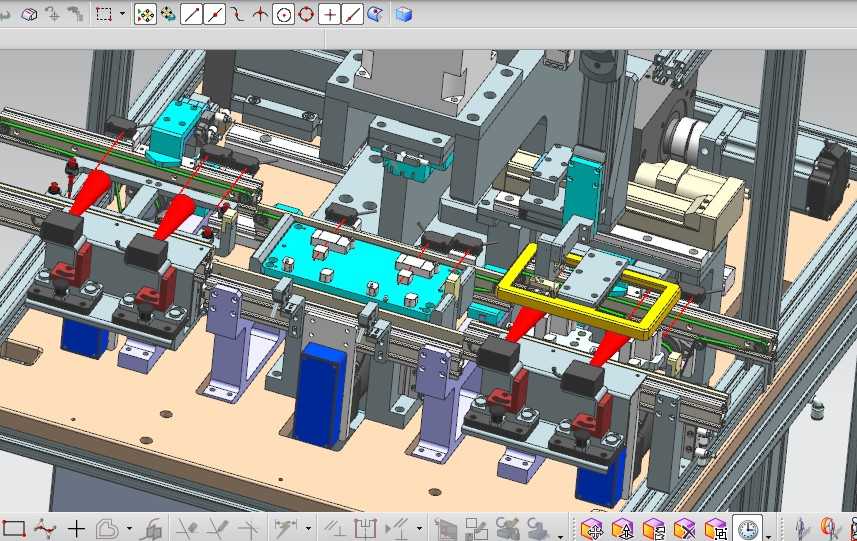Select the Rectangle sketch tool
The height and width of the screenshot is (541, 857).
coord(14,529)
